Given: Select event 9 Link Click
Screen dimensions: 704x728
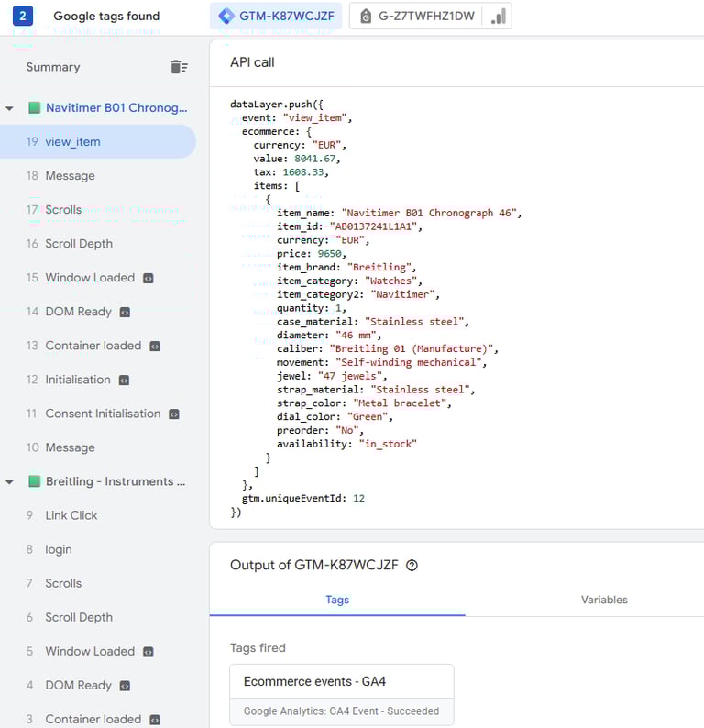Looking at the screenshot, I should tap(98, 515).
